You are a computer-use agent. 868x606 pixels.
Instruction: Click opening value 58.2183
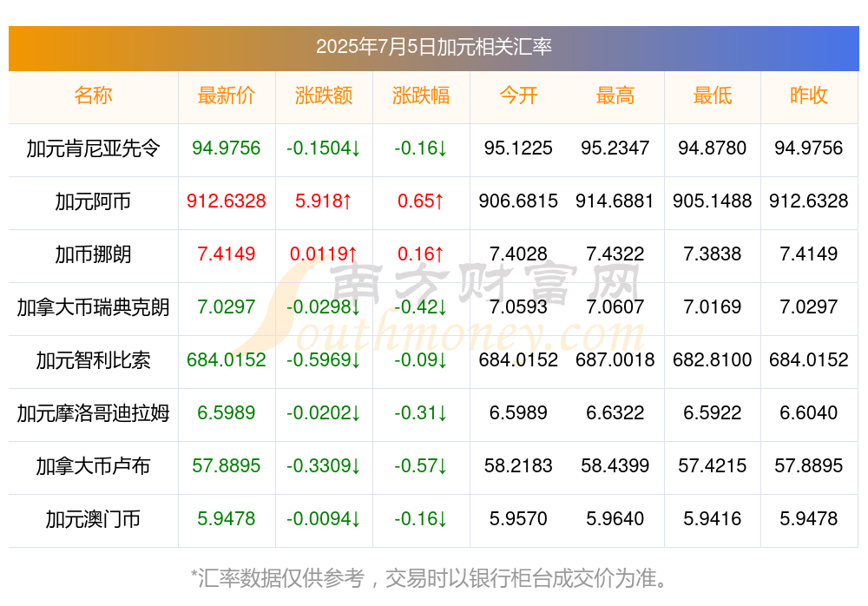click(x=518, y=465)
